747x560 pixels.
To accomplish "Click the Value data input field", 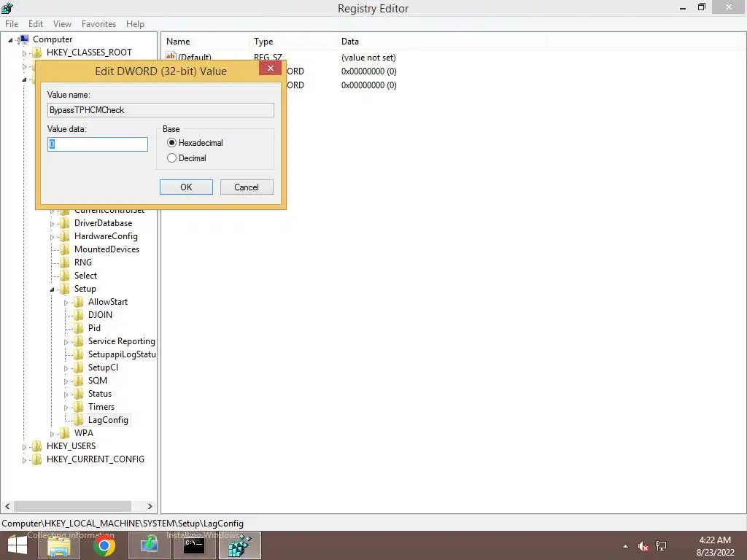I will click(98, 144).
